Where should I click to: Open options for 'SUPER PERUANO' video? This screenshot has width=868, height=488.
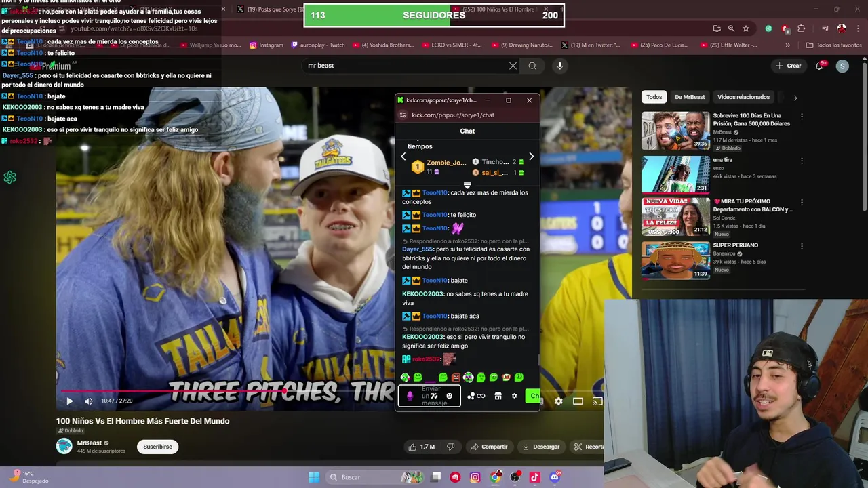pyautogui.click(x=802, y=246)
